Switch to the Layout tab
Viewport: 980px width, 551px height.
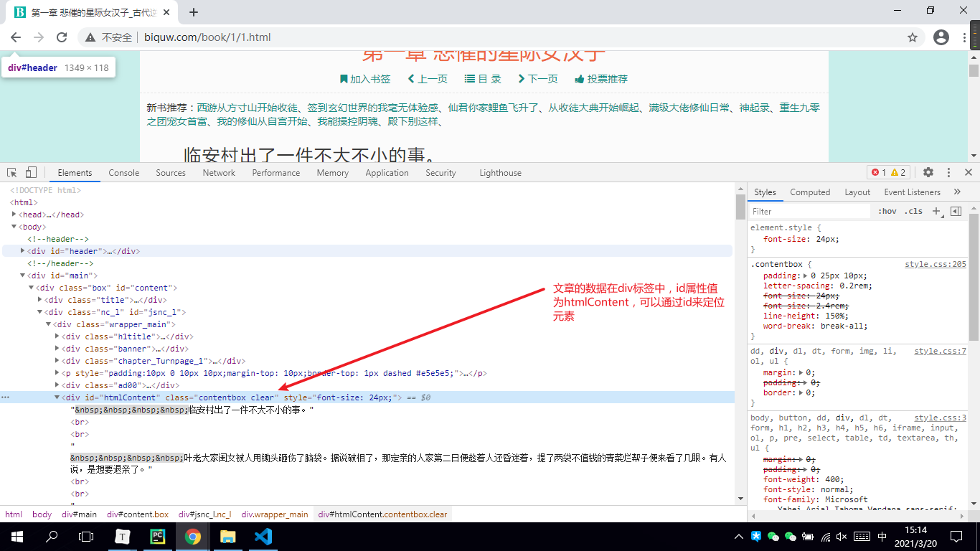coord(857,192)
